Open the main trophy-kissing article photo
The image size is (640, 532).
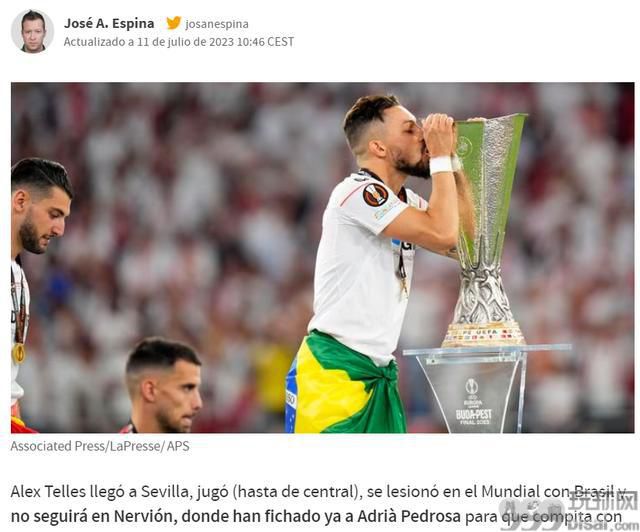pyautogui.click(x=322, y=258)
